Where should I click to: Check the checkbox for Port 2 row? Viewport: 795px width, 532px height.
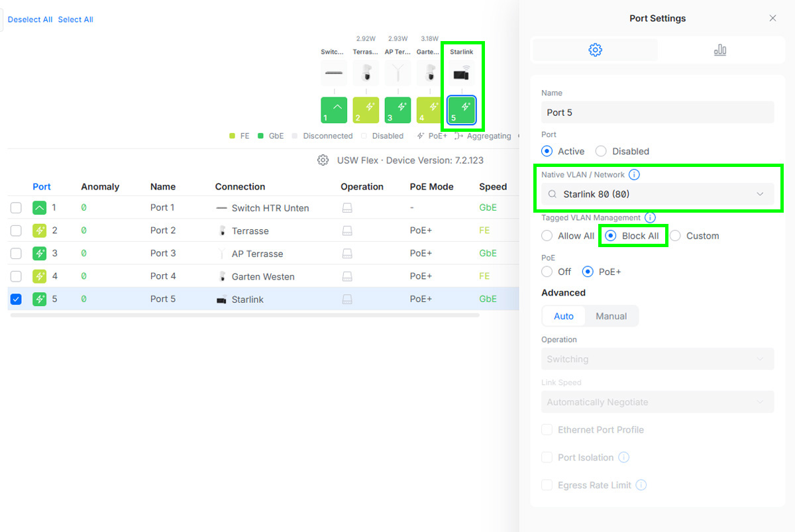coord(16,231)
